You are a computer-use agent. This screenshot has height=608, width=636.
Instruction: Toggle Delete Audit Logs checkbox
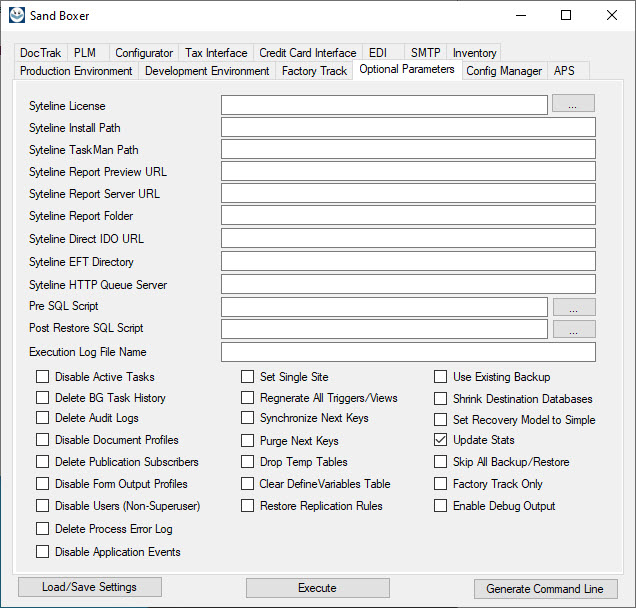tap(43, 418)
